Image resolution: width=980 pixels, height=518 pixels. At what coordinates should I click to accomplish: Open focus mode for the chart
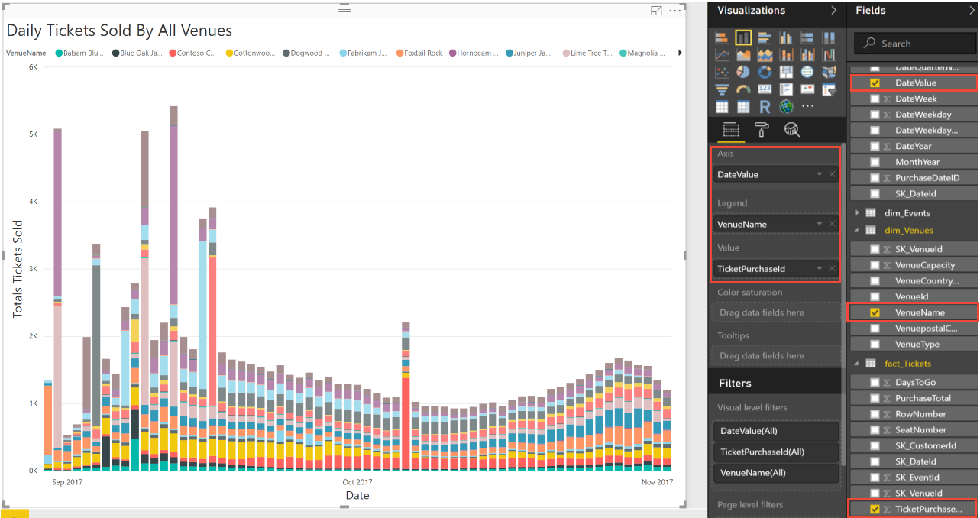pos(656,11)
